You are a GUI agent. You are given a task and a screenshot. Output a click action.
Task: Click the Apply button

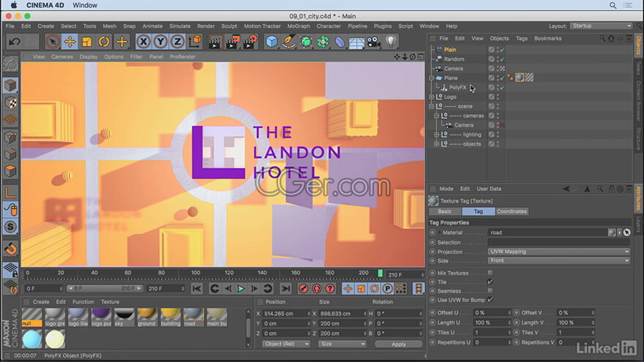point(398,344)
